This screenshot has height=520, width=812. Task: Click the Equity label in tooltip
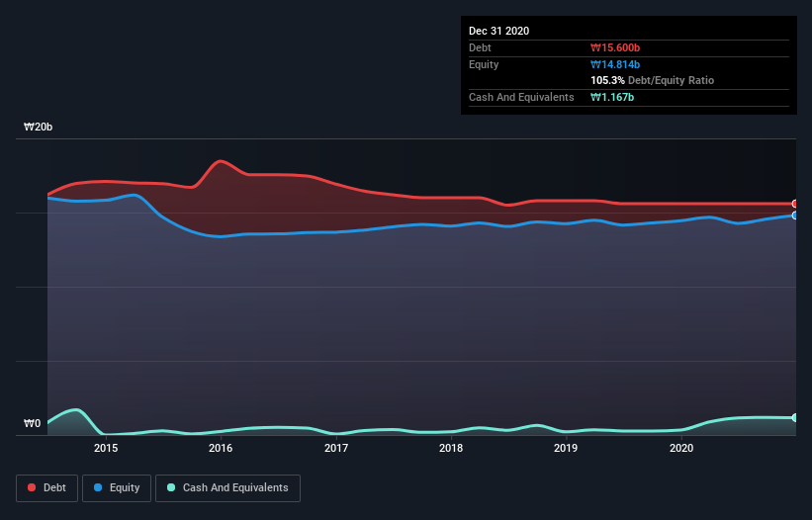[x=484, y=64]
